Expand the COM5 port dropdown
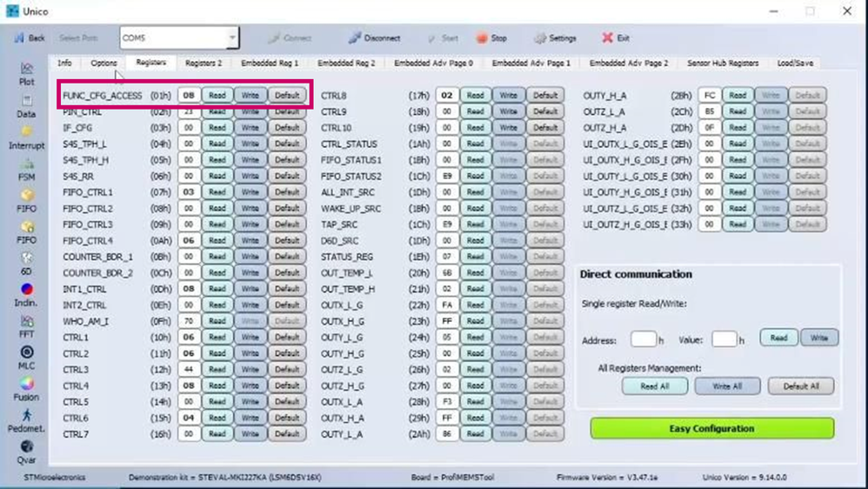868x489 pixels. 232,37
